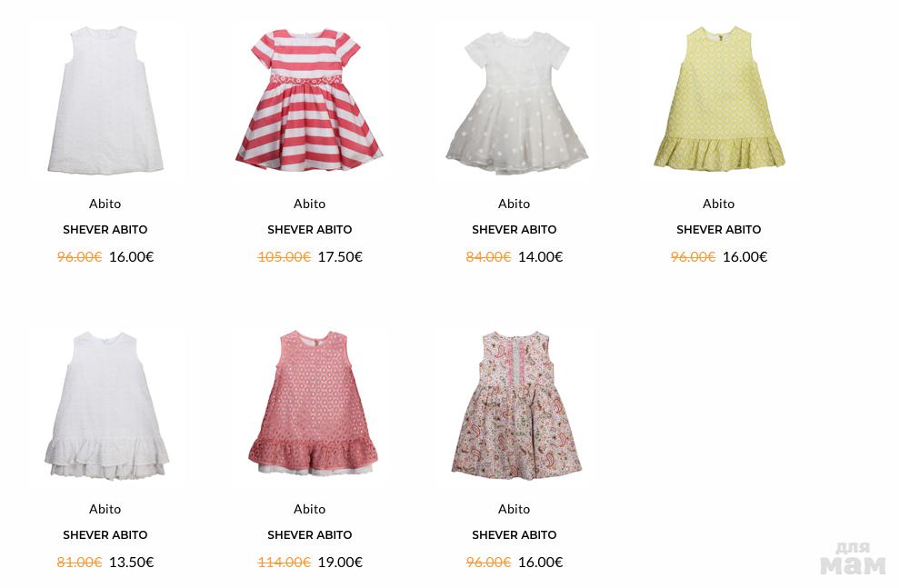Image resolution: width=900 pixels, height=588 pixels.
Task: Open SHEVER ABITO link under paisley dress
Action: 514,534
